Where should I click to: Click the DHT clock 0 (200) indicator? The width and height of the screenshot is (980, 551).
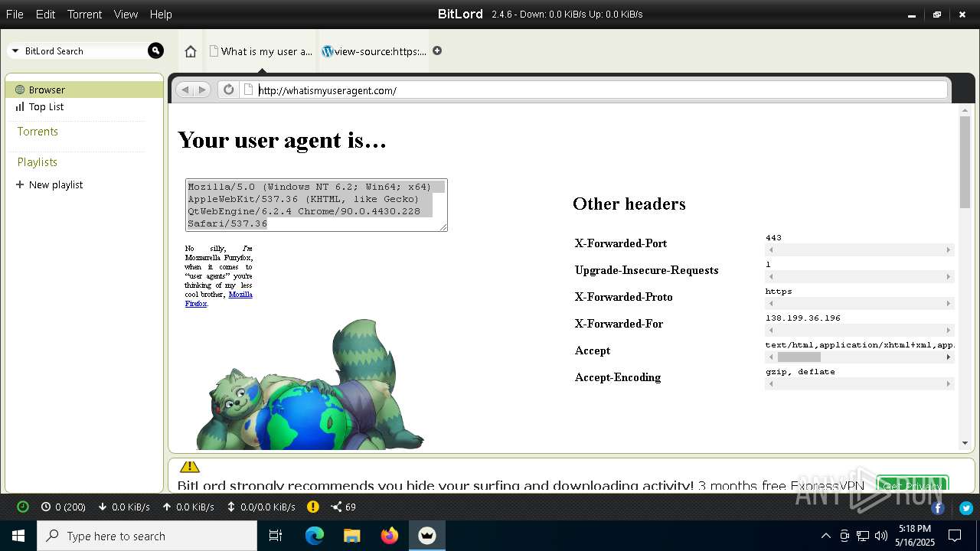click(64, 507)
